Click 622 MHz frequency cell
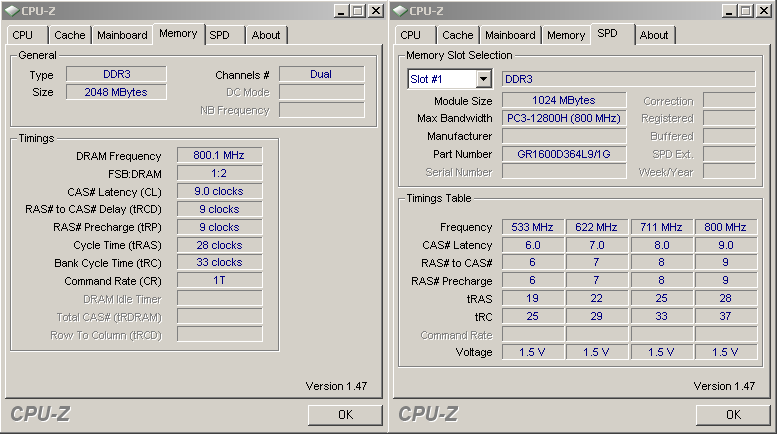This screenshot has width=777, height=434. (x=597, y=227)
